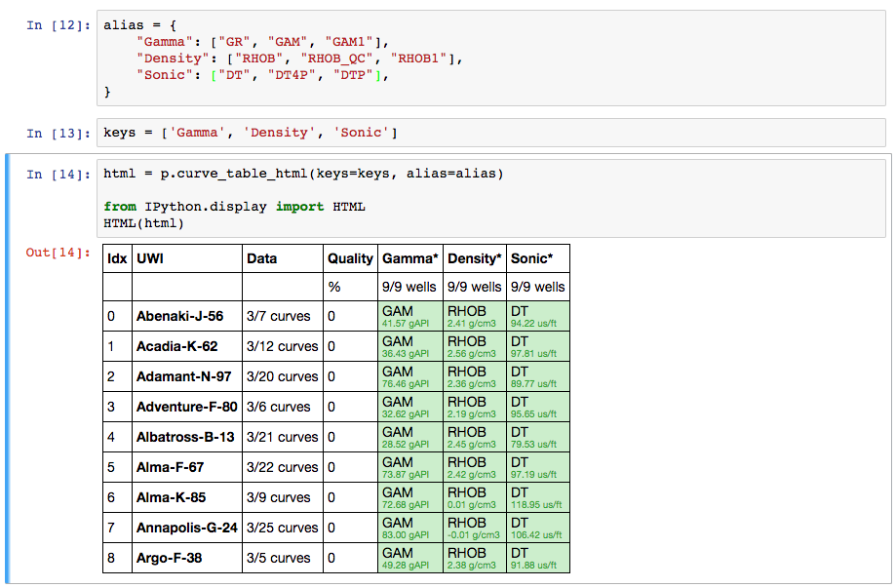The image size is (896, 588).
Task: Click GAM cell with 32.62 gAPI
Action: [410, 407]
